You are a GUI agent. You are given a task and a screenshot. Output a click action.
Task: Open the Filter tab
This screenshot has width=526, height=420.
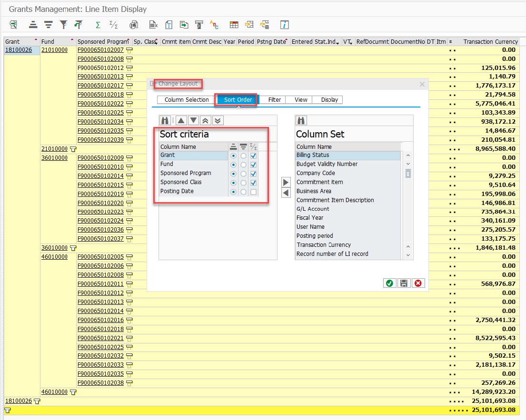click(274, 100)
